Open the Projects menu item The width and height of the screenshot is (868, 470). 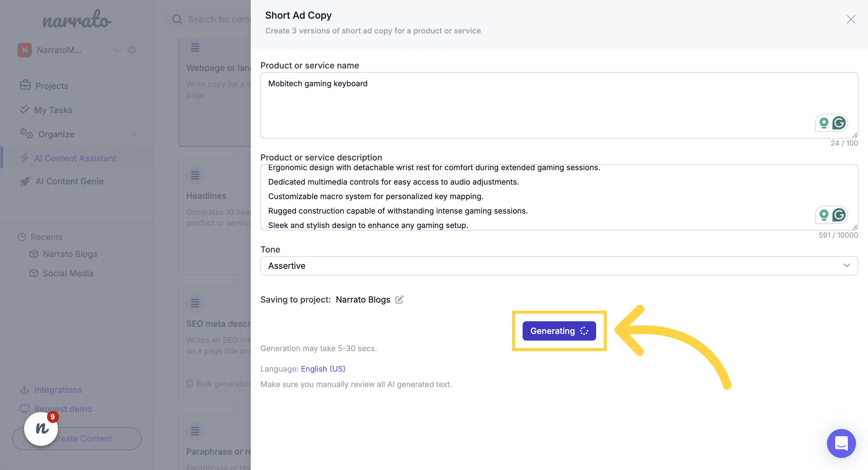click(52, 86)
